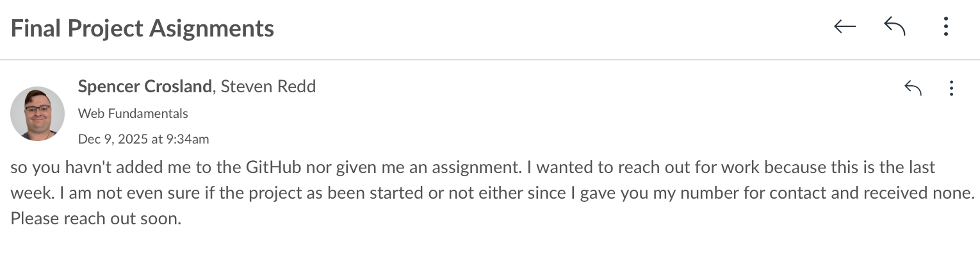Screen dimensions: 980x273
Task: Click the sender name Spencer Crosland
Action: (x=144, y=87)
